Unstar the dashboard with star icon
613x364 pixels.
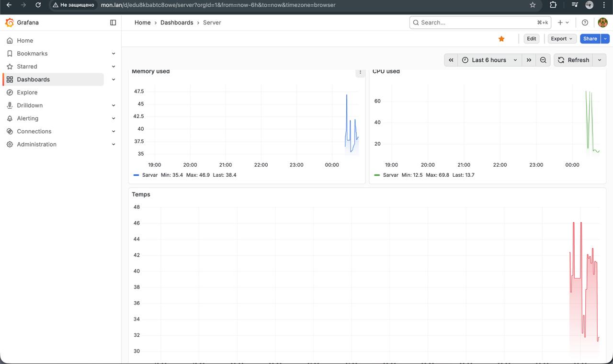point(501,39)
